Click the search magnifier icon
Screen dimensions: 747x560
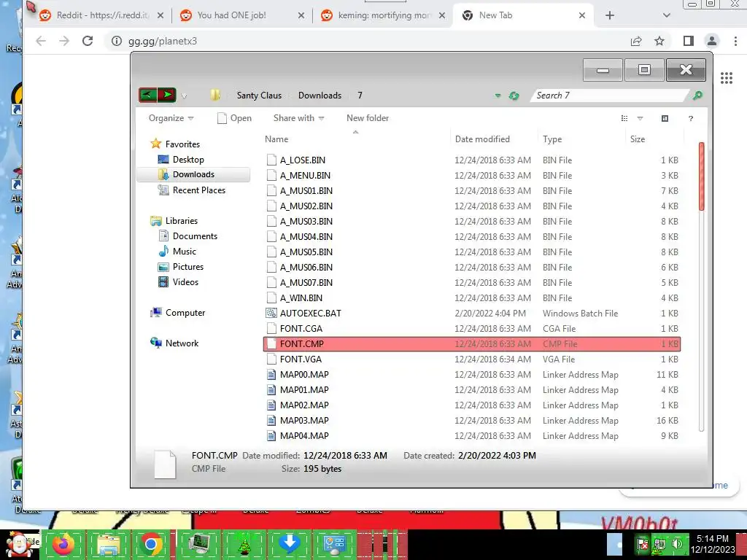697,96
